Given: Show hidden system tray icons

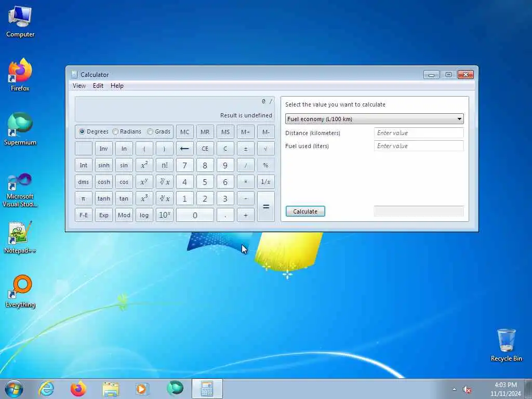Looking at the screenshot, I should coord(454,390).
